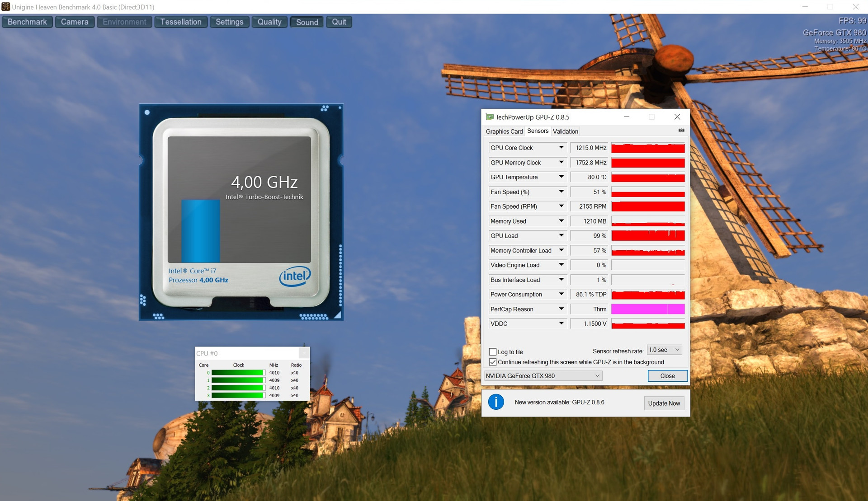Uncheck Continue refreshing in background option

point(493,362)
